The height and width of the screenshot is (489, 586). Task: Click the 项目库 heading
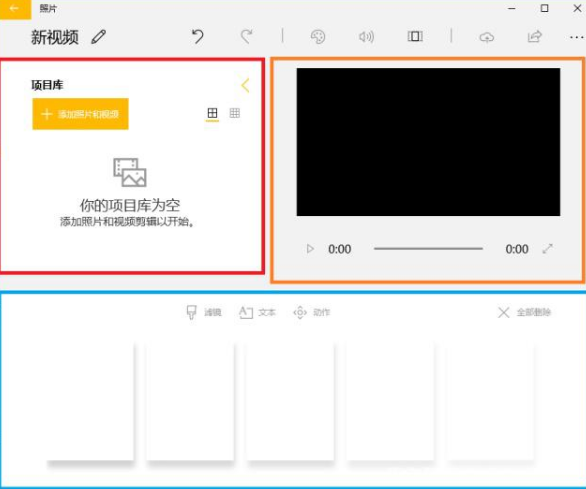coord(47,85)
